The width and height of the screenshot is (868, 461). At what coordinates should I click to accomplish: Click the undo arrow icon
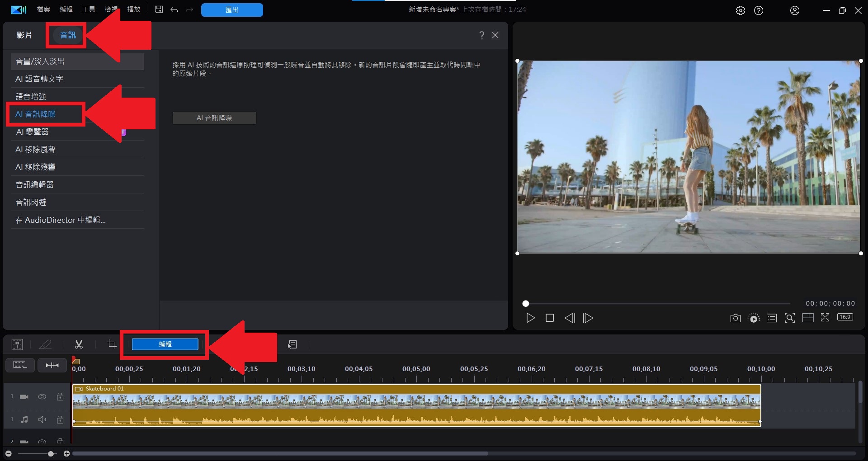coord(174,9)
